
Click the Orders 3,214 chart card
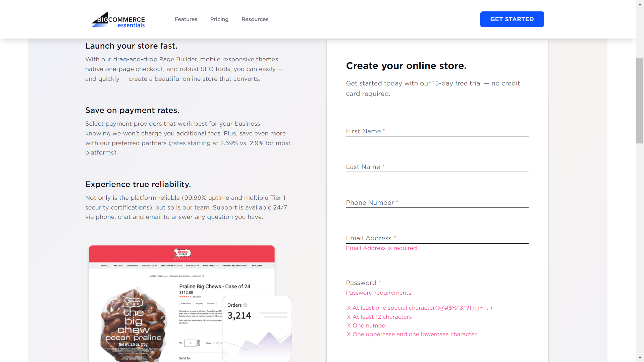pyautogui.click(x=257, y=328)
